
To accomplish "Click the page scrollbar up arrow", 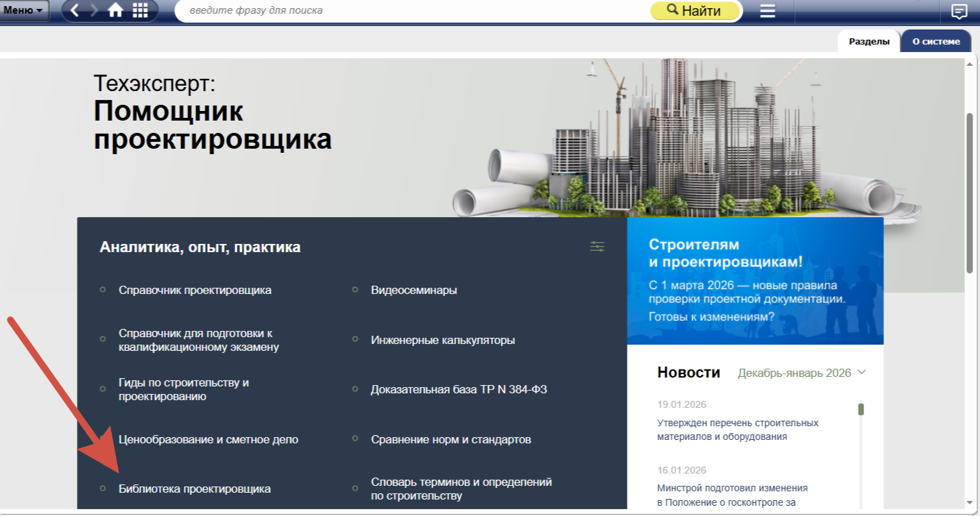I will (970, 64).
